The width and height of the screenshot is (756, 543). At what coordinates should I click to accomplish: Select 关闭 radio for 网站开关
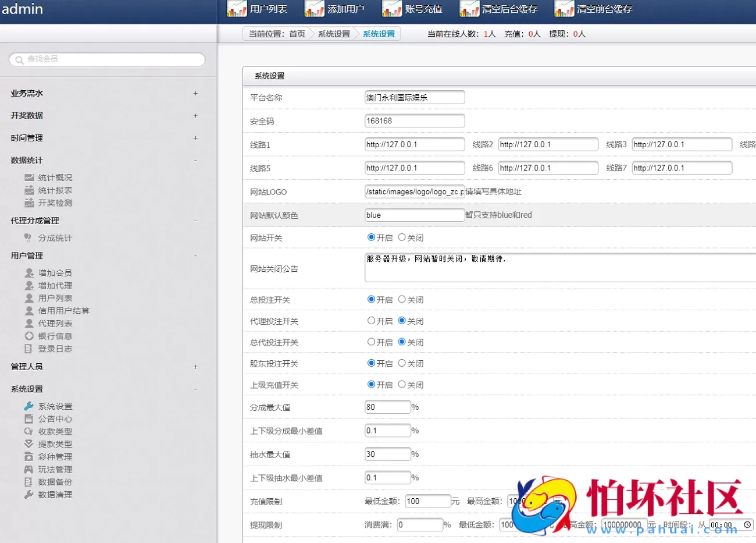pos(402,237)
